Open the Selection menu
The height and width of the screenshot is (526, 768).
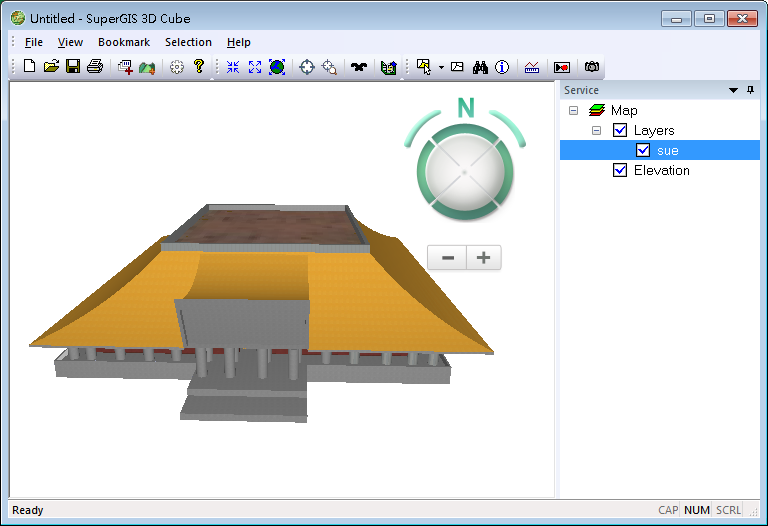pos(188,43)
